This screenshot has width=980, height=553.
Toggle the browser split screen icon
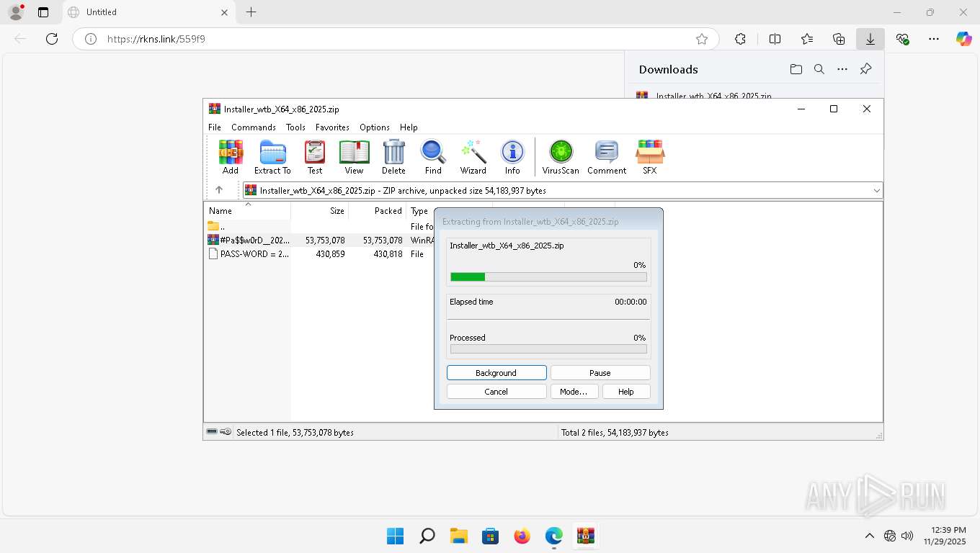pos(775,39)
